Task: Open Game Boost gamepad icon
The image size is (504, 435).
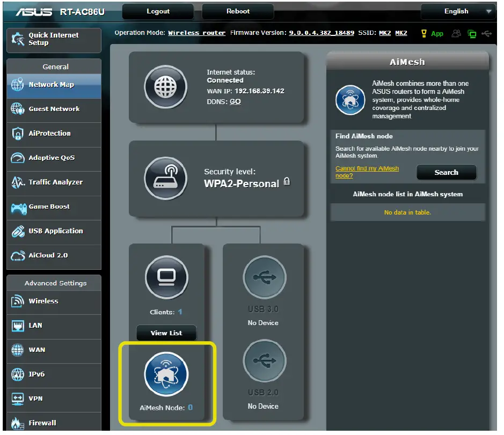Action: pos(18,209)
